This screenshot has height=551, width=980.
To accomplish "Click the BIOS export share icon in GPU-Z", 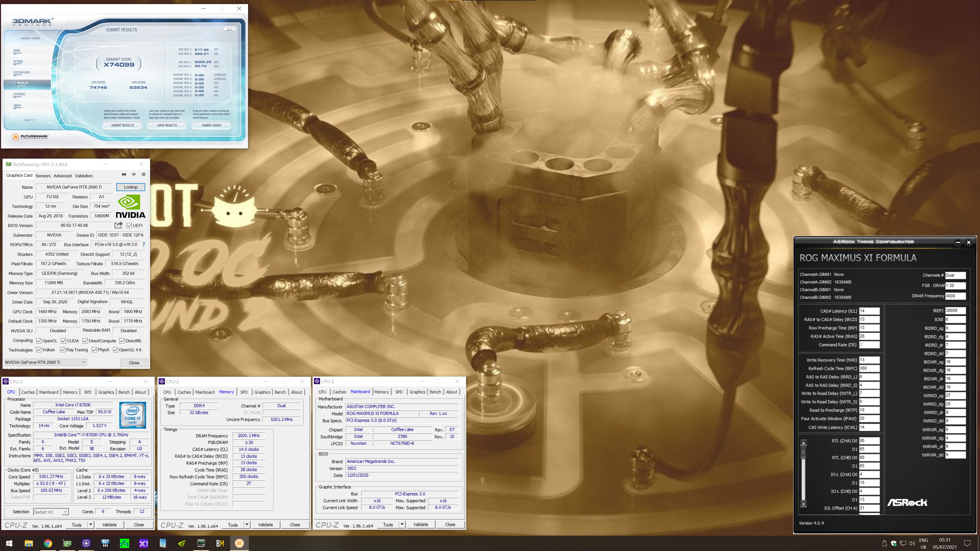I will (119, 225).
